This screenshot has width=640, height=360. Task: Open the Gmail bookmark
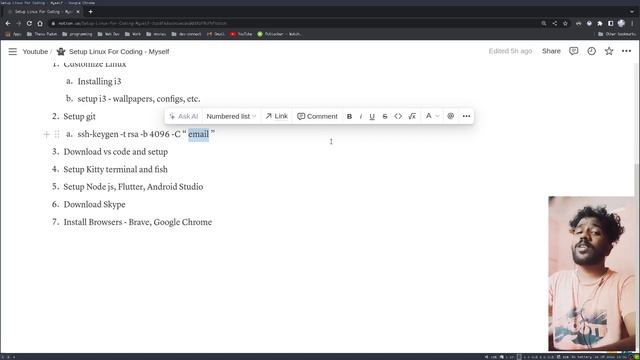tap(216, 34)
